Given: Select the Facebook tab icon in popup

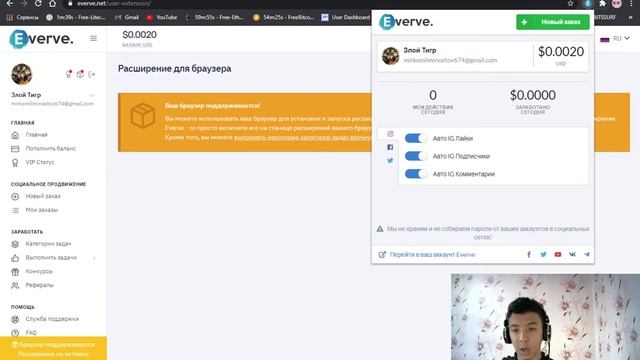Looking at the screenshot, I should pyautogui.click(x=390, y=147).
